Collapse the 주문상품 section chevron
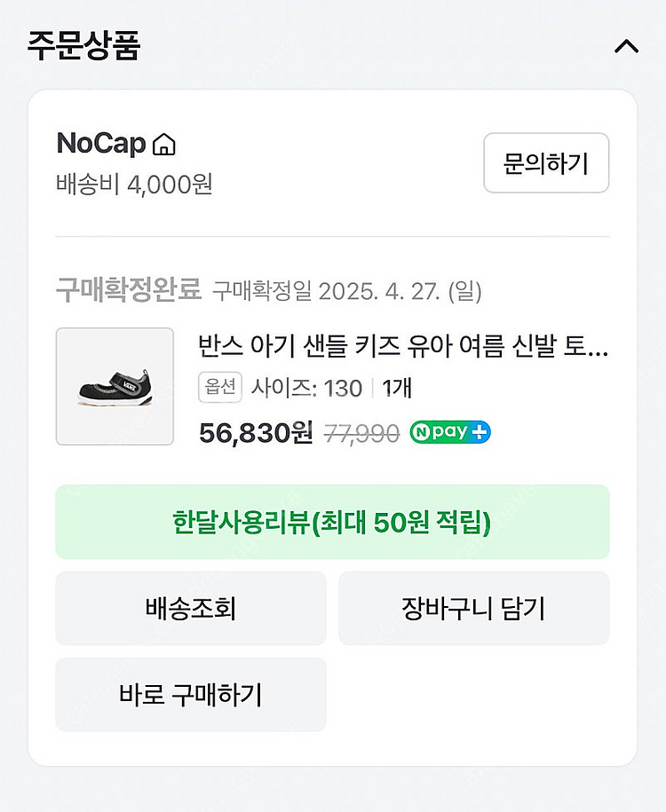This screenshot has height=812, width=666. click(x=626, y=46)
